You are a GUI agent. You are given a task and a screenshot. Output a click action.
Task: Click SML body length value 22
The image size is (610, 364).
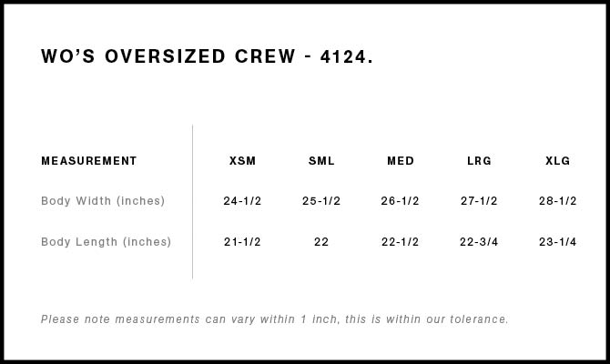click(x=321, y=242)
